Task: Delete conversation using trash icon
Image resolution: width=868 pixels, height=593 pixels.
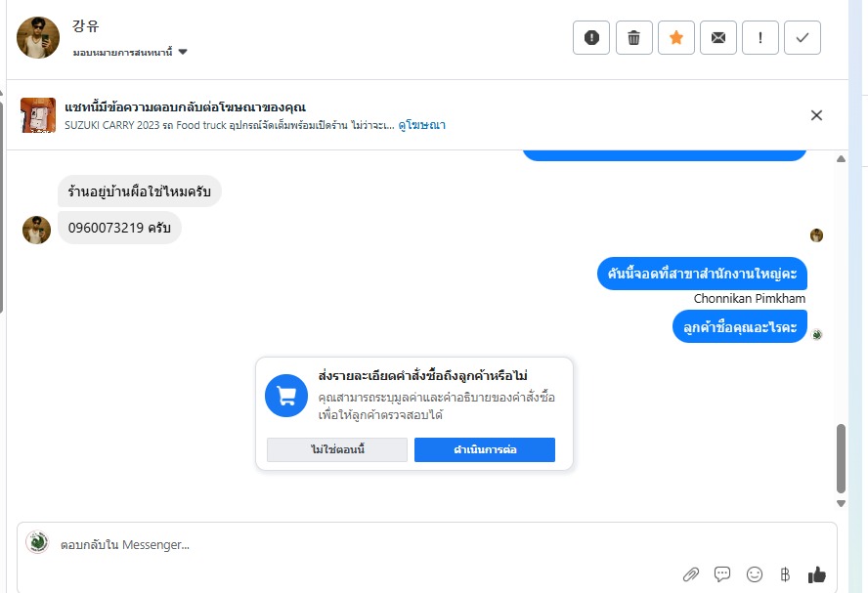Action: [633, 37]
